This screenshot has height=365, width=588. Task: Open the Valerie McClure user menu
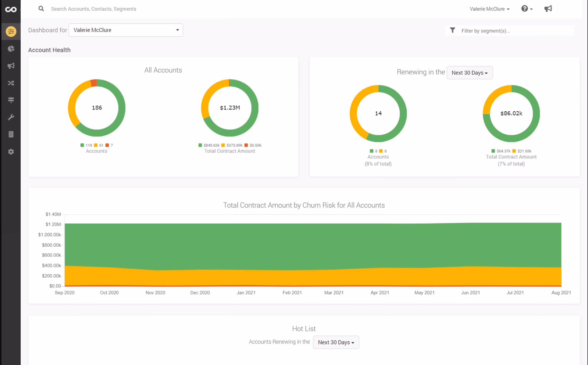489,9
